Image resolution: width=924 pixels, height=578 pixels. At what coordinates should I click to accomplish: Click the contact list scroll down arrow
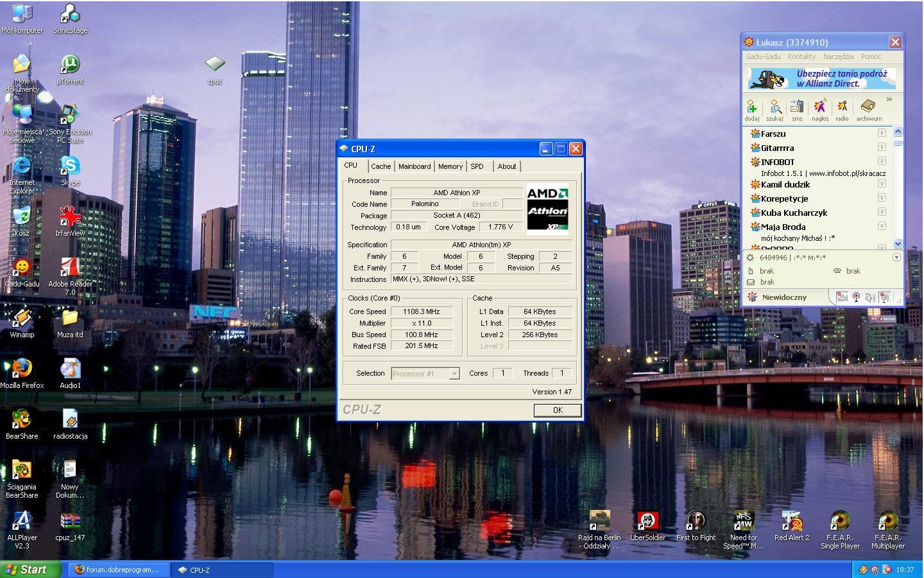point(898,244)
